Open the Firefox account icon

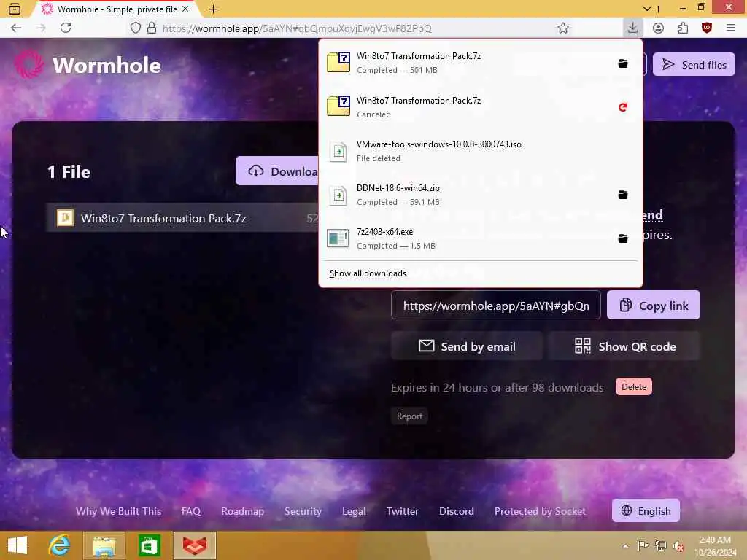coord(659,28)
